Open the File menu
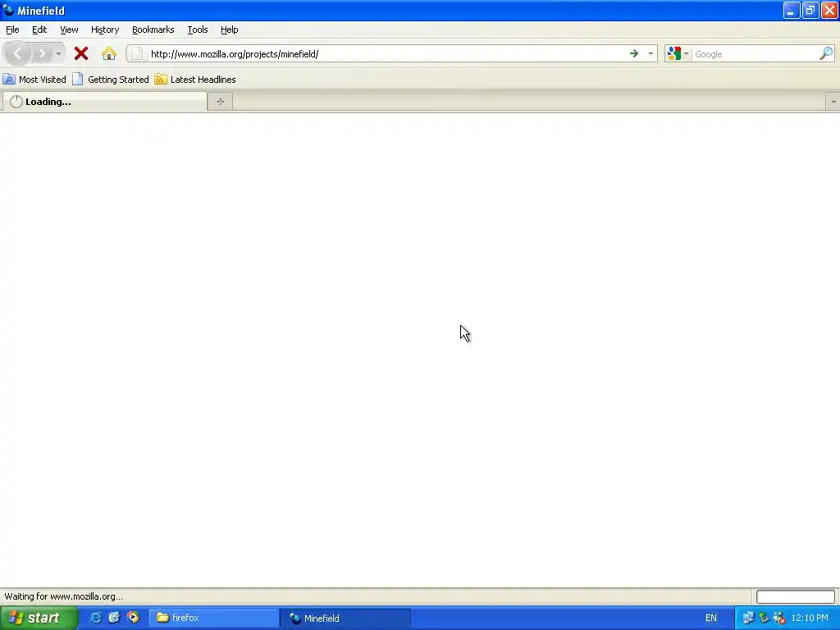This screenshot has height=630, width=840. tap(12, 30)
